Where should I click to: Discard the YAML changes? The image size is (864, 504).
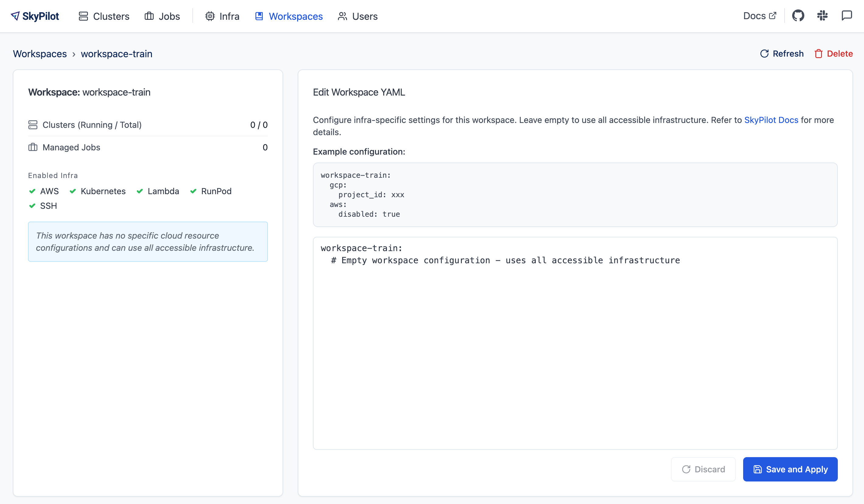[703, 469]
